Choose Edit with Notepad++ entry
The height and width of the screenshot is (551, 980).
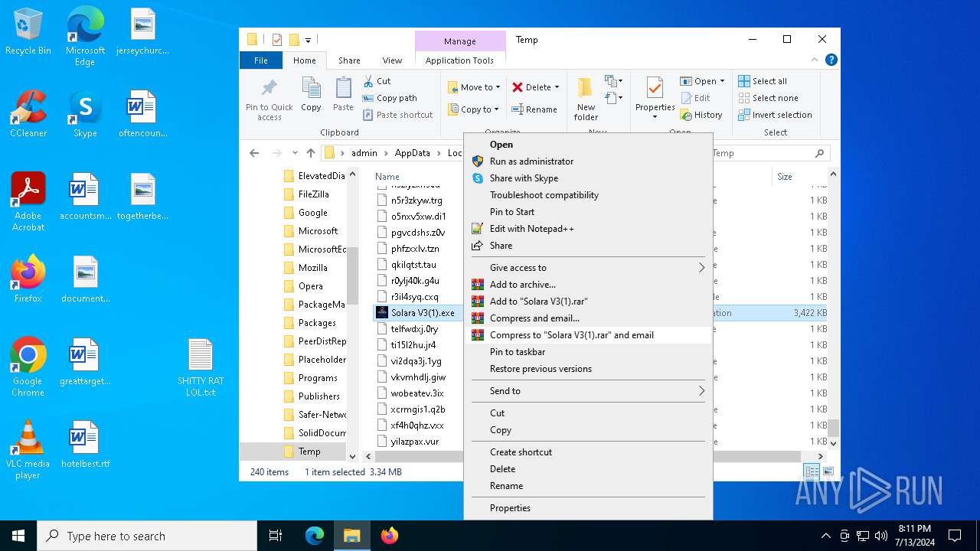[589, 229]
